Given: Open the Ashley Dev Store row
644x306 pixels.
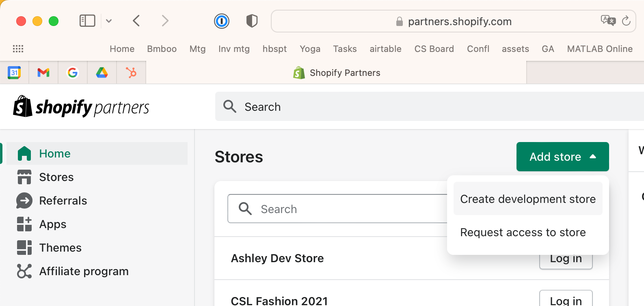Looking at the screenshot, I should [277, 258].
